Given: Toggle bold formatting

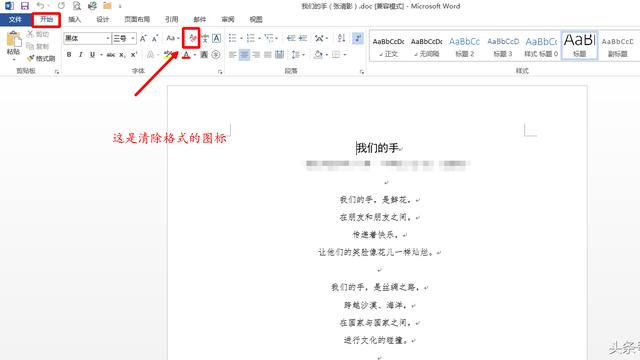Looking at the screenshot, I should 69,55.
